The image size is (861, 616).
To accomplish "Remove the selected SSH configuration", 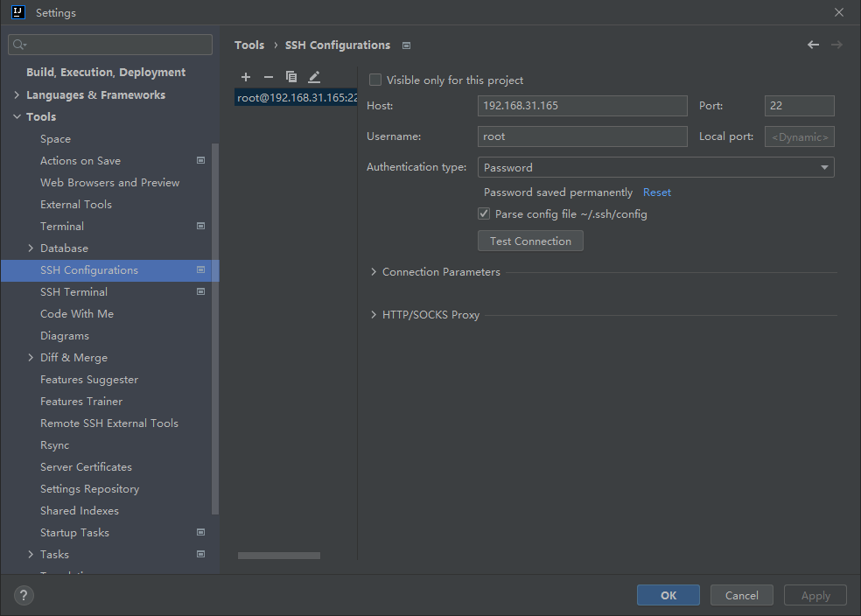I will pyautogui.click(x=269, y=77).
